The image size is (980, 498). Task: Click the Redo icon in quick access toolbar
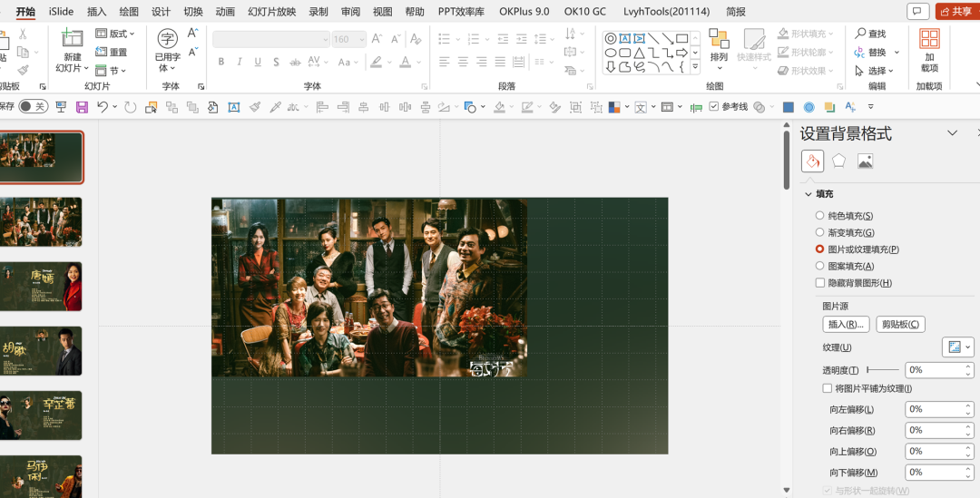click(130, 107)
